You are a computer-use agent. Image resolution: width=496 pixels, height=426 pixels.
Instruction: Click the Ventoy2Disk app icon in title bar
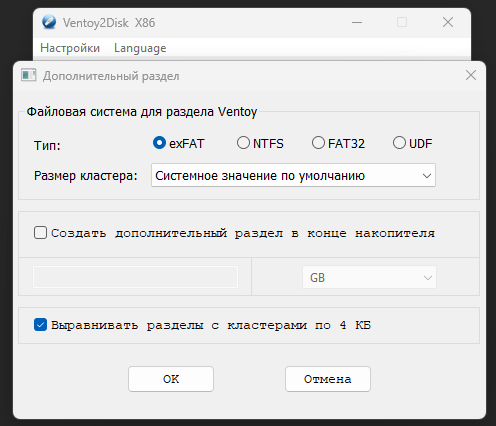point(49,22)
